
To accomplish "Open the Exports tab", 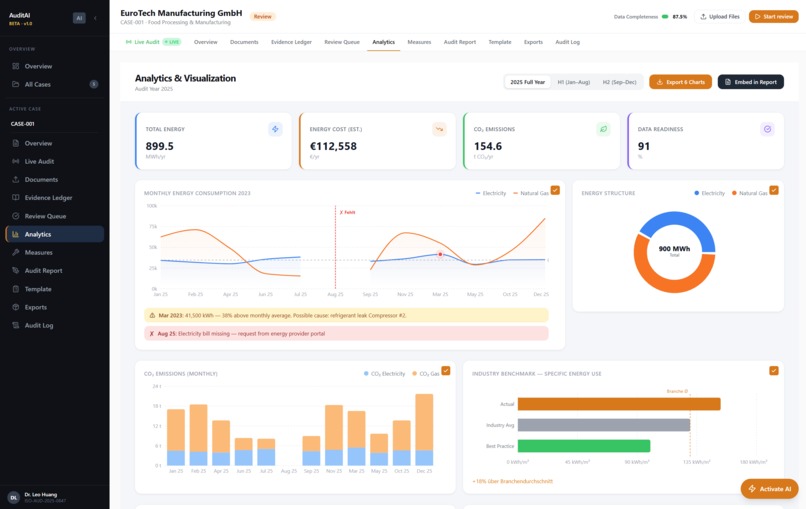I will (533, 42).
